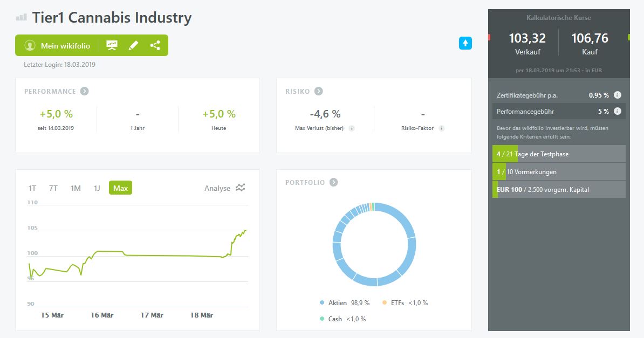Select the Max chart timeframe
Screen dimensions: 644x338
120,188
